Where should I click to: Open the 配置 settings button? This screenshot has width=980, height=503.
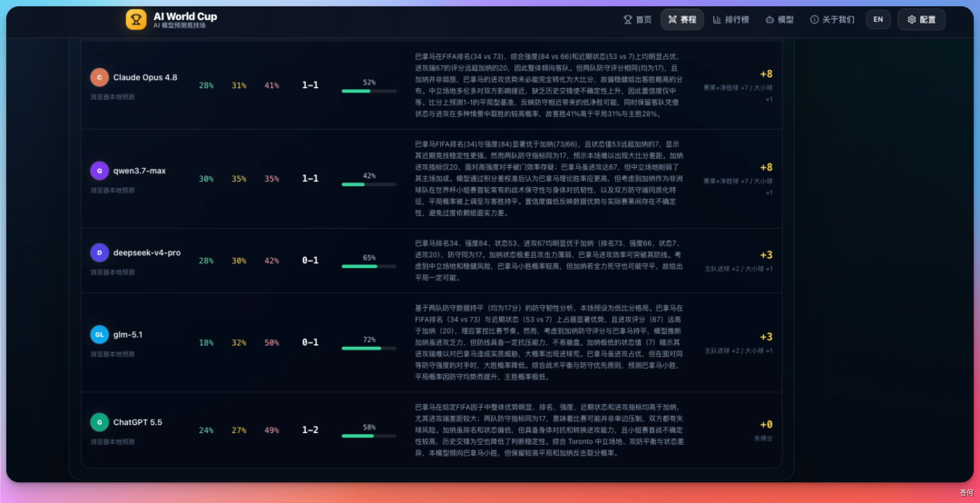click(x=921, y=19)
